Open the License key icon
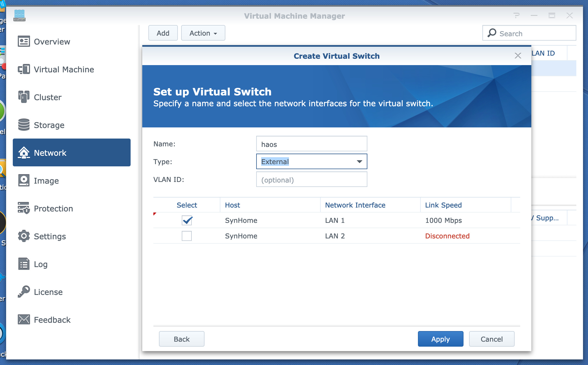Viewport: 588px width, 365px height. point(24,292)
